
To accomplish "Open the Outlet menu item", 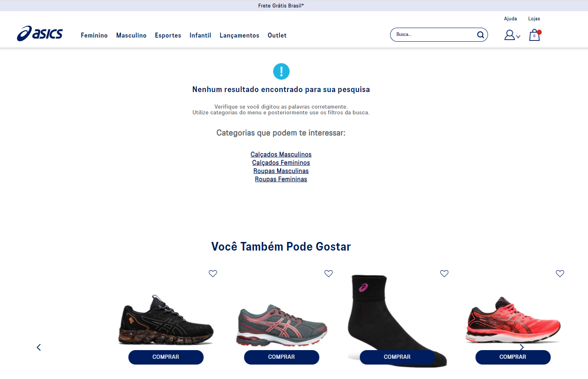I will click(x=277, y=36).
